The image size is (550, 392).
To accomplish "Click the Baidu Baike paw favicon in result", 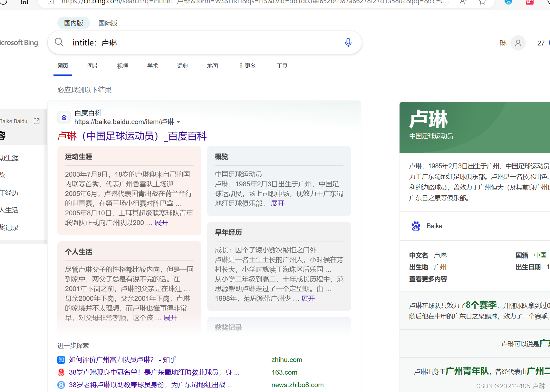I will click(64, 117).
